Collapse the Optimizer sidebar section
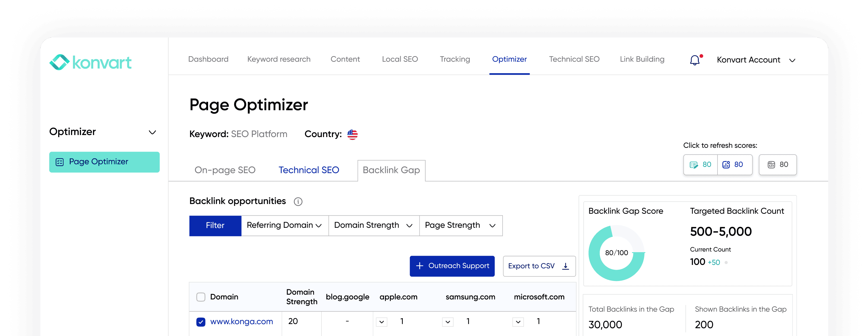This screenshot has width=868, height=336. [x=152, y=132]
